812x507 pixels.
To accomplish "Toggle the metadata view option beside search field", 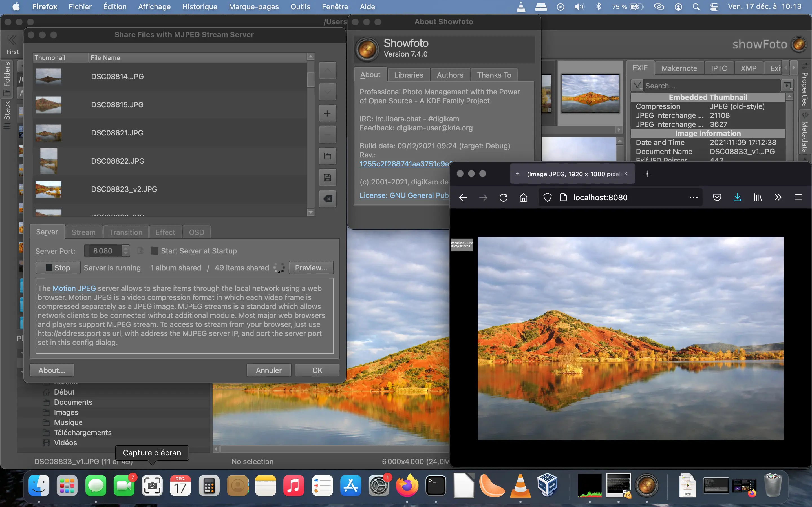I will coord(787,86).
